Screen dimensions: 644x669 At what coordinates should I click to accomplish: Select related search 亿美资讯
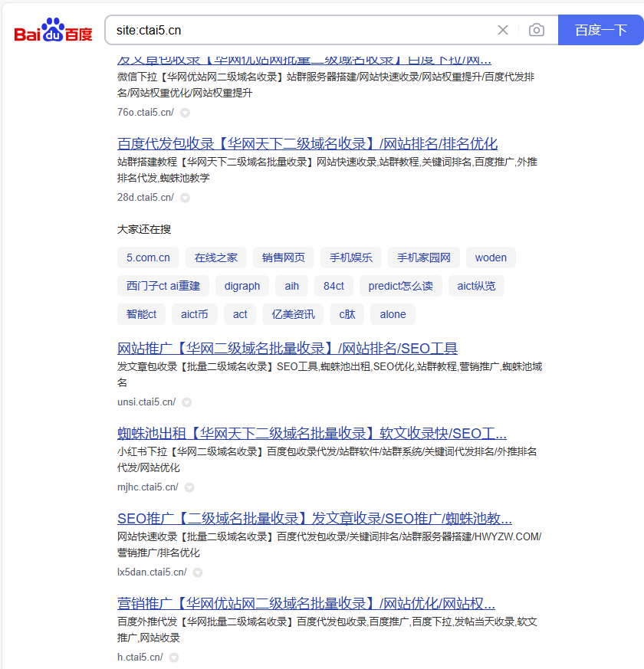pyautogui.click(x=293, y=314)
